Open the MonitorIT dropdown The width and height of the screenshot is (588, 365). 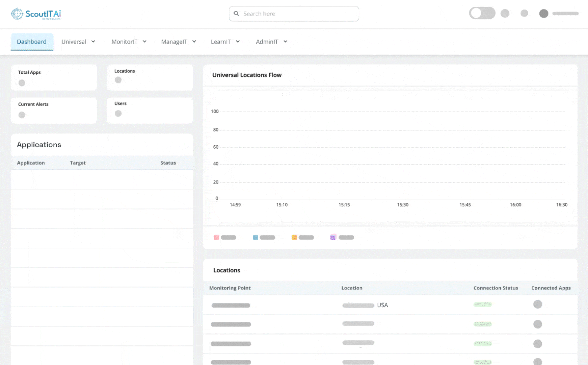point(129,42)
